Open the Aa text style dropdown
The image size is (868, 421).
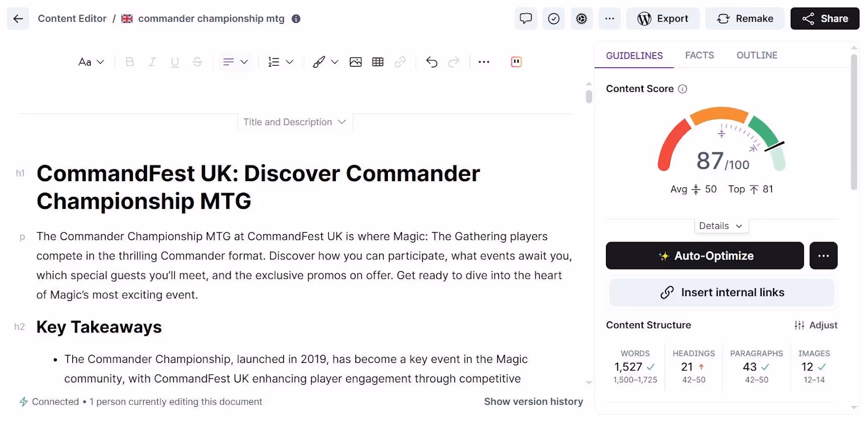pyautogui.click(x=91, y=62)
